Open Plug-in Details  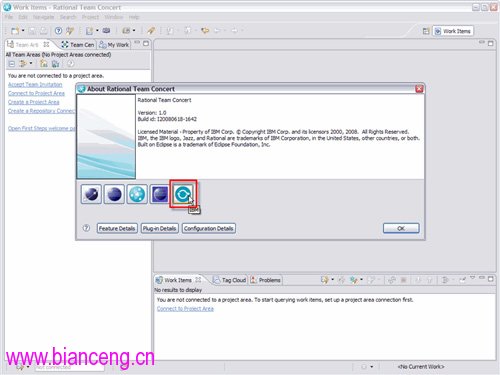(159, 228)
